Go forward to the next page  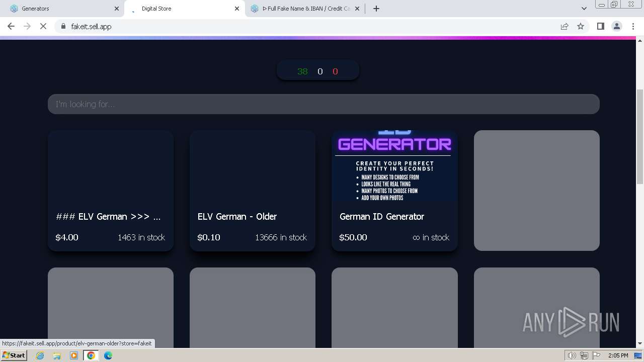point(27,26)
